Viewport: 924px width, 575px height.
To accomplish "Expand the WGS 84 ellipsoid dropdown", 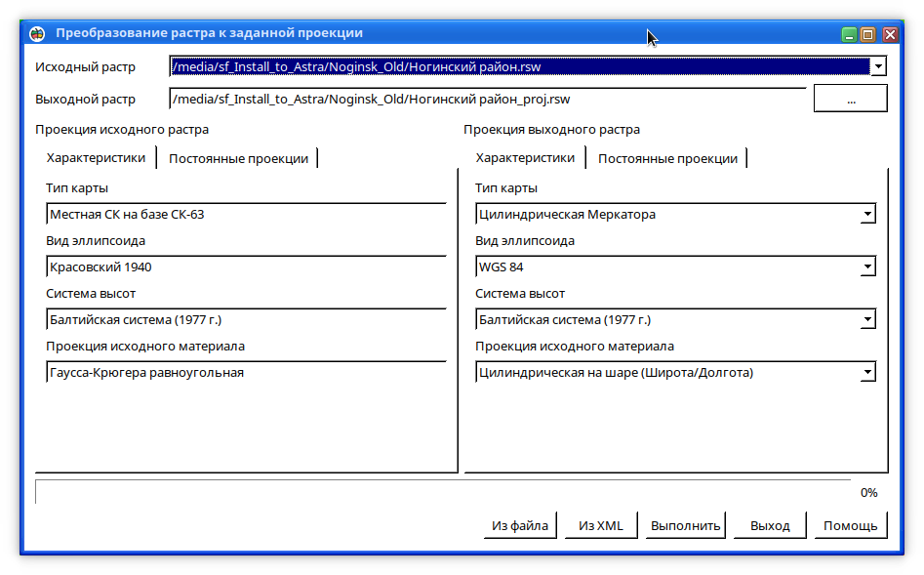I will 867,267.
